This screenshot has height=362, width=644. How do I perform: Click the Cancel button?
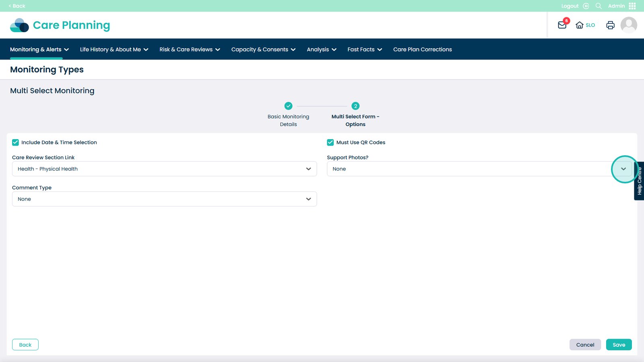[x=585, y=345]
